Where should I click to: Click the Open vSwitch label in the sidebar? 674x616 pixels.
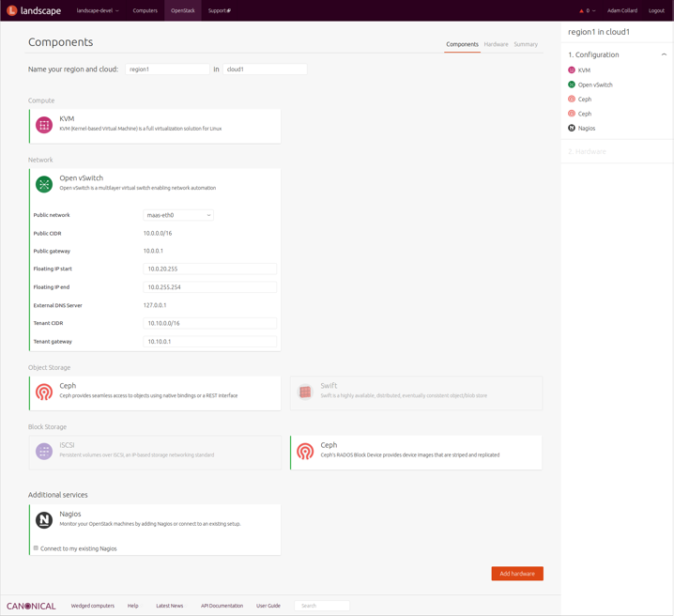tap(595, 85)
